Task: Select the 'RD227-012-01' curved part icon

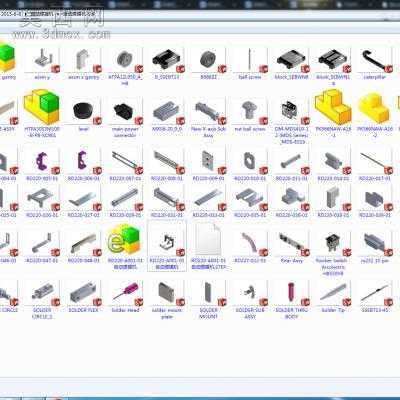Action: [x=250, y=243]
